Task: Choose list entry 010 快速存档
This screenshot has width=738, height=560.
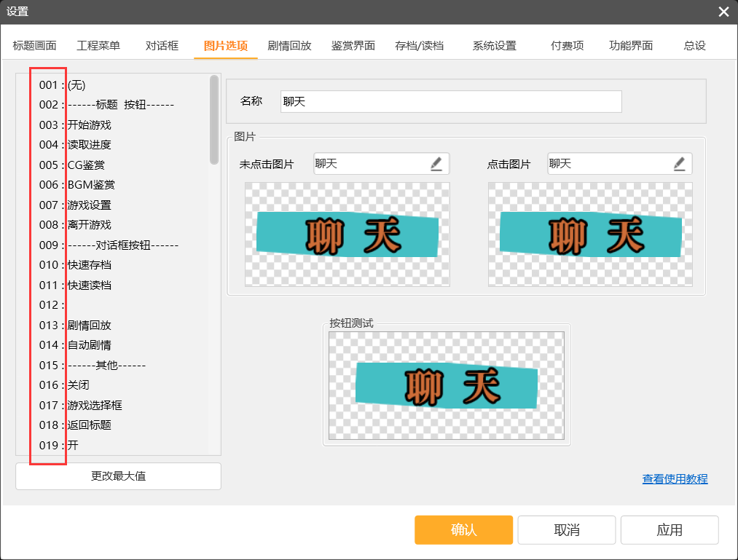Action: point(89,265)
